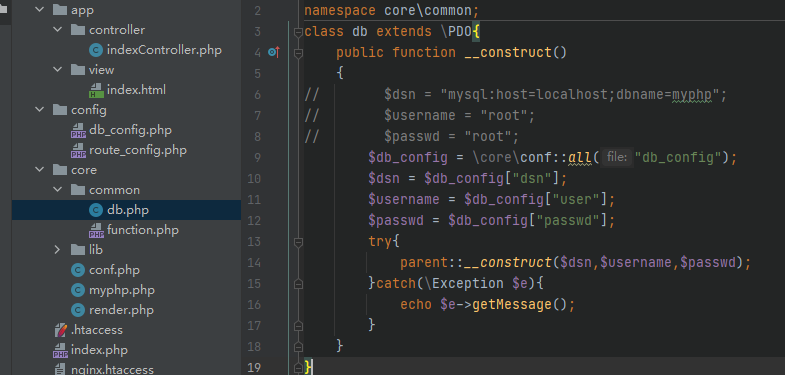
Task: Click the class icon beside render.php
Action: click(78, 310)
